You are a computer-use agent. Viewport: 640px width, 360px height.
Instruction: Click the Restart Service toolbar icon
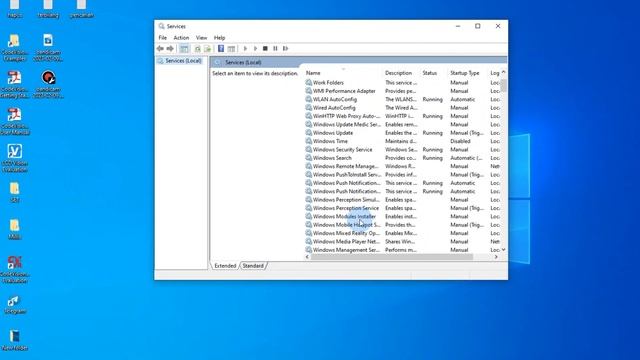point(286,49)
